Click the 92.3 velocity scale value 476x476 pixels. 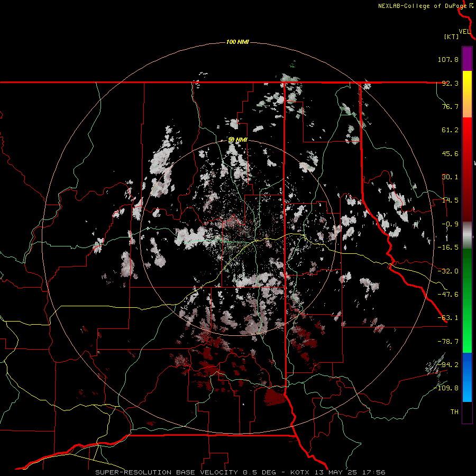pyautogui.click(x=450, y=83)
